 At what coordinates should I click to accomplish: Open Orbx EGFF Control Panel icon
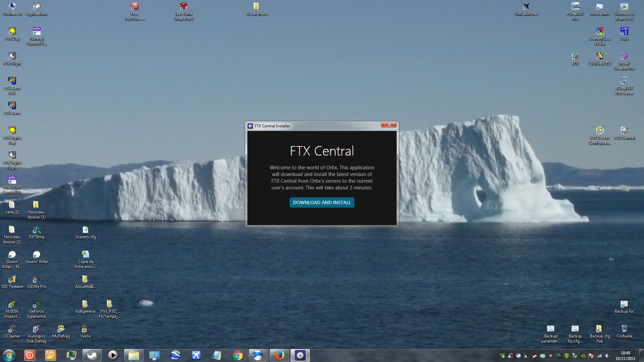coord(12,185)
